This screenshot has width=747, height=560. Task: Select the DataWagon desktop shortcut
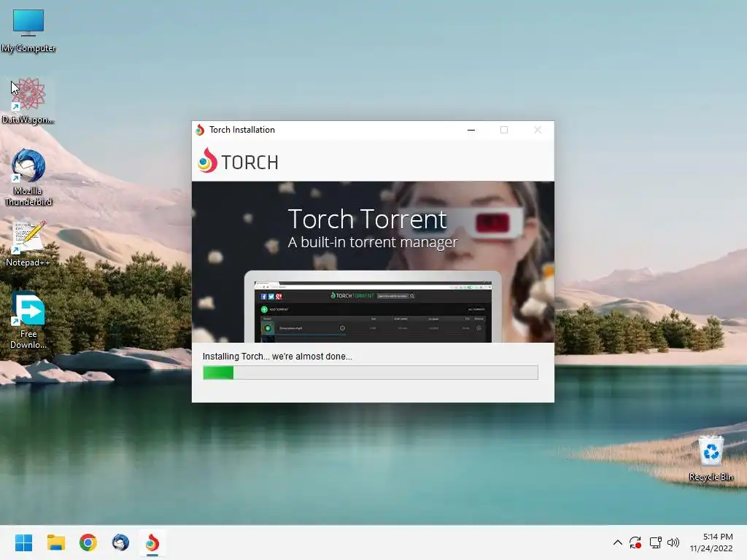[x=28, y=101]
